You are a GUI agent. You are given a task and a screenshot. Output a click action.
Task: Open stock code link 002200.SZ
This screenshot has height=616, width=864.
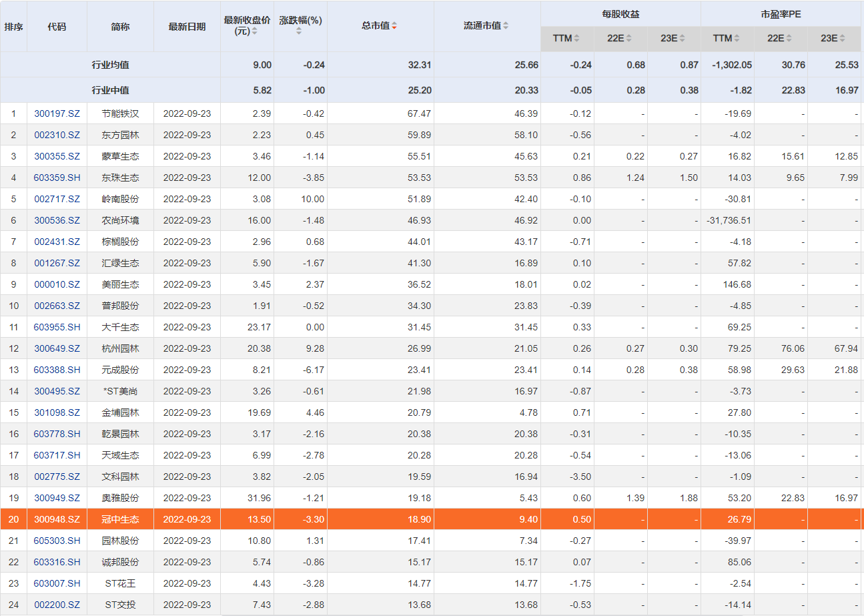(57, 605)
